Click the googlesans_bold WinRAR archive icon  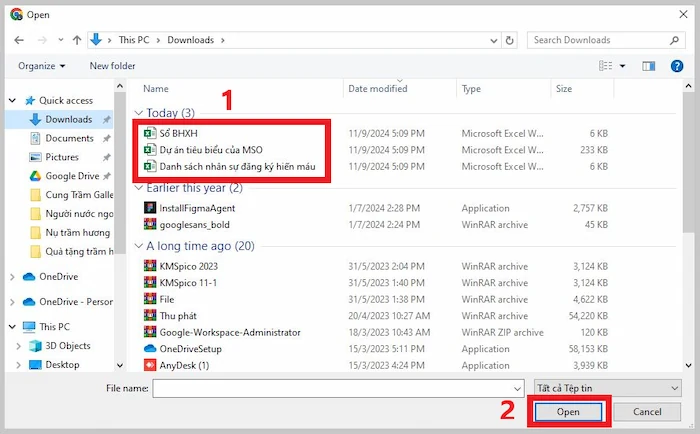point(150,224)
